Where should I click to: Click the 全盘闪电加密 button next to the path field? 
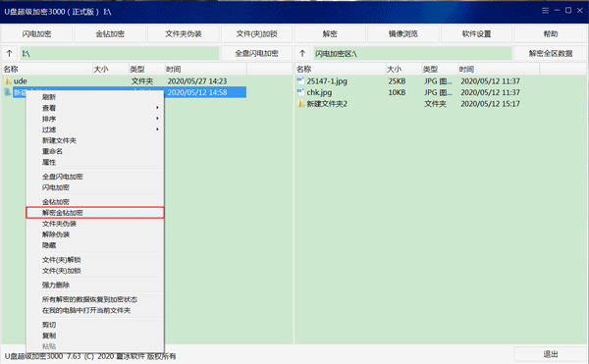click(256, 53)
